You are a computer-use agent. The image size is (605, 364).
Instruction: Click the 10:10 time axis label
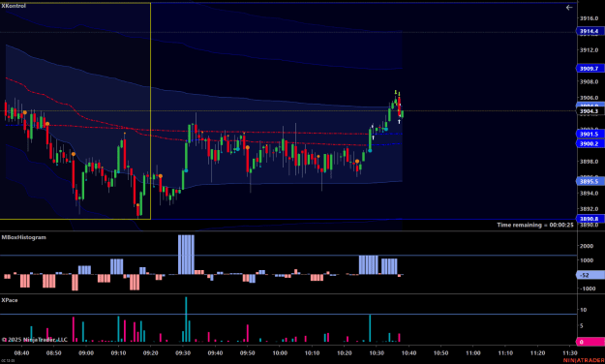point(312,352)
